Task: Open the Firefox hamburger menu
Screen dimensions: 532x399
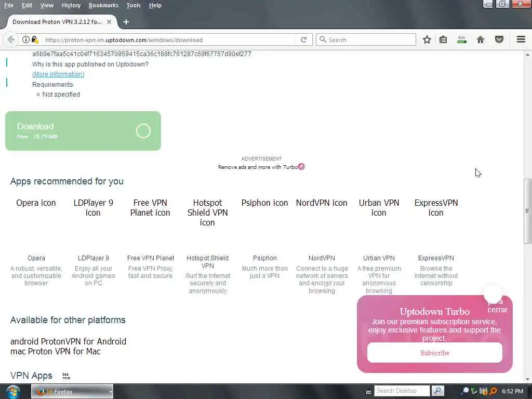Action: (521, 39)
